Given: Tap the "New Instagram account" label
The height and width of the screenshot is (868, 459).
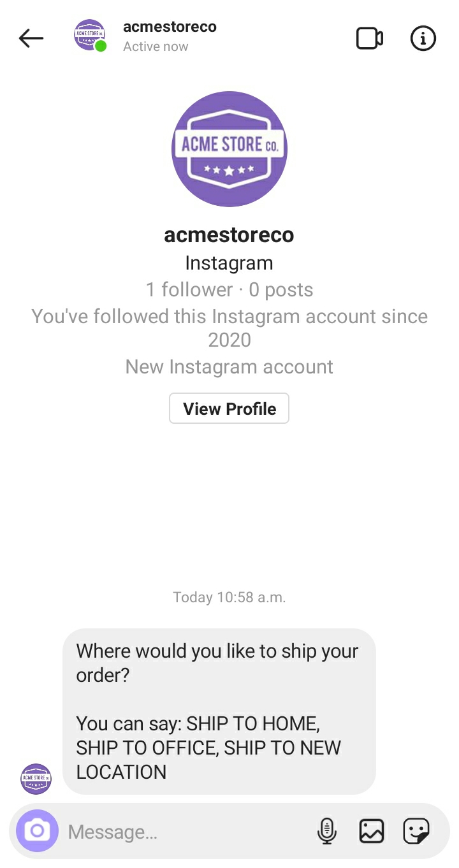Looking at the screenshot, I should [x=229, y=366].
